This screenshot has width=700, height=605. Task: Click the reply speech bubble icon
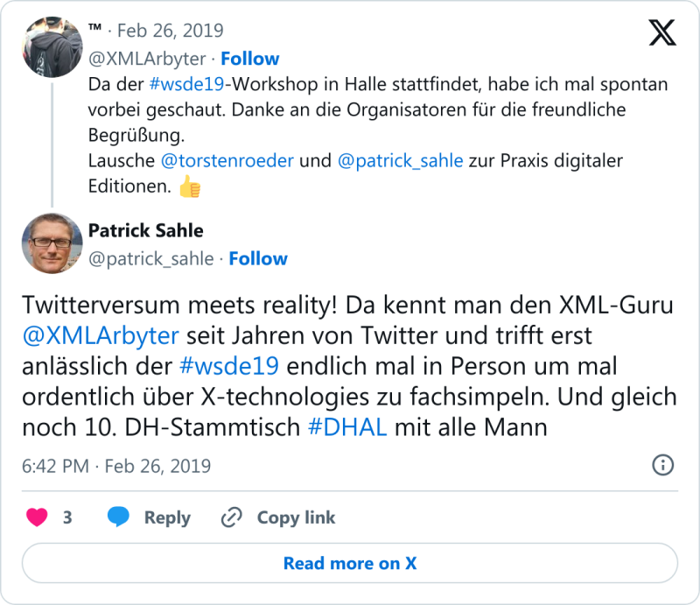point(118,517)
